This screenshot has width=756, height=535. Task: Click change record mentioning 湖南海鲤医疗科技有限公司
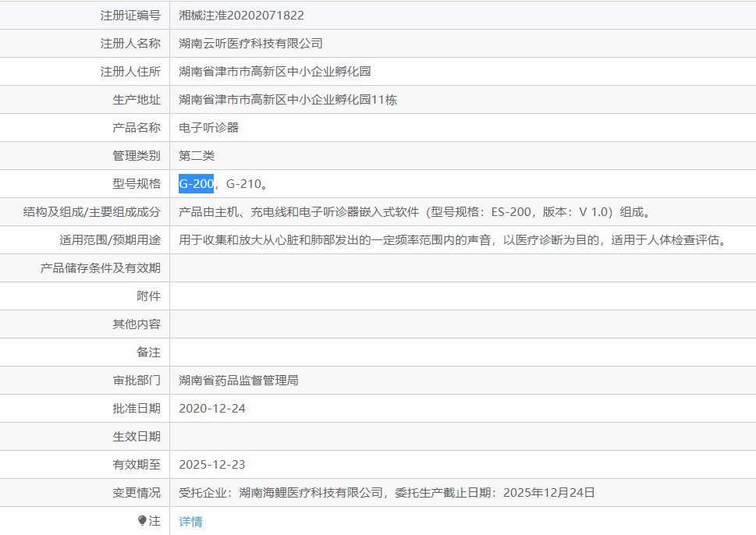[387, 493]
